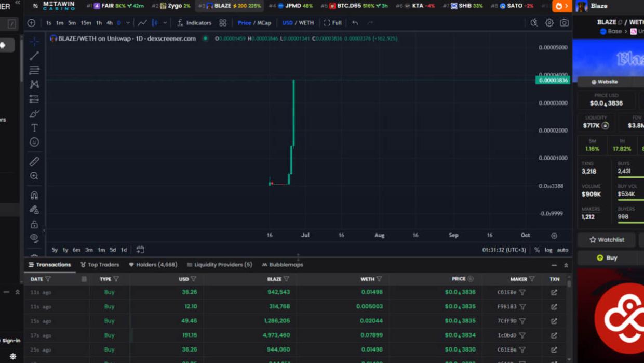Toggle percentage scale on the price axis
644x363 pixels.
(x=537, y=250)
